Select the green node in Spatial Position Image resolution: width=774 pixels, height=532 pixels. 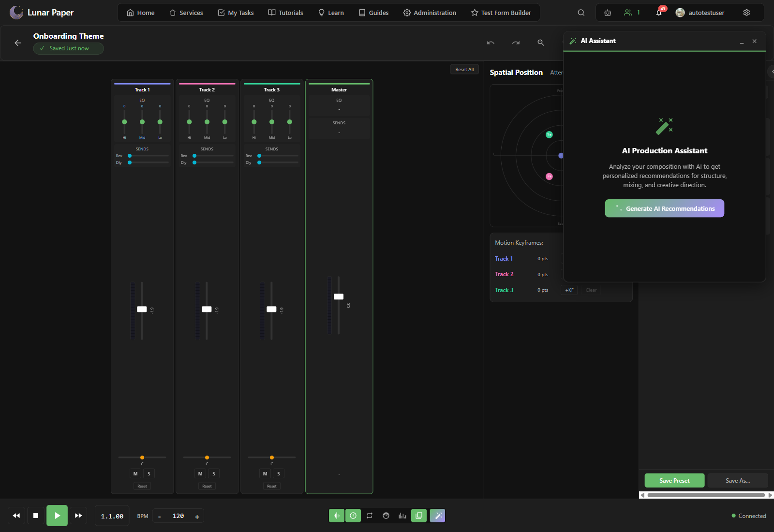tap(549, 134)
